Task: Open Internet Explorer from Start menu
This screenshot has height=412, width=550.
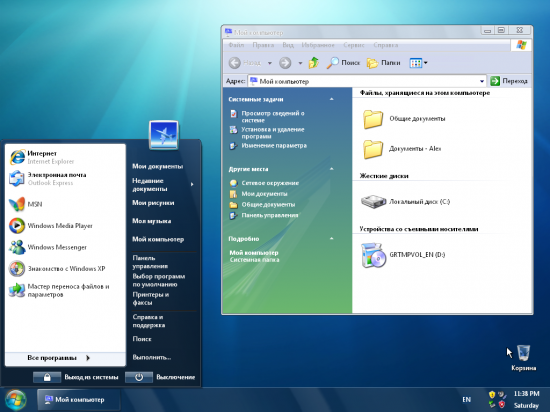Action: click(x=66, y=157)
